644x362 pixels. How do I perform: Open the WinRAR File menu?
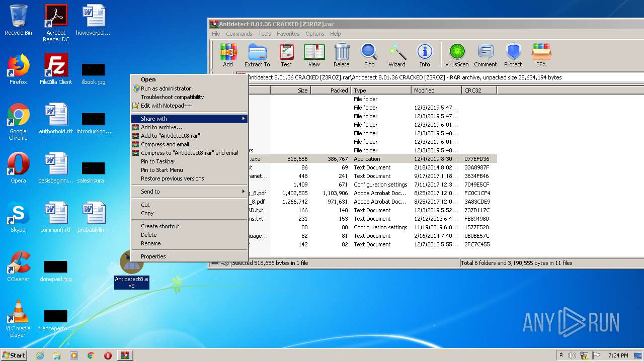point(216,34)
